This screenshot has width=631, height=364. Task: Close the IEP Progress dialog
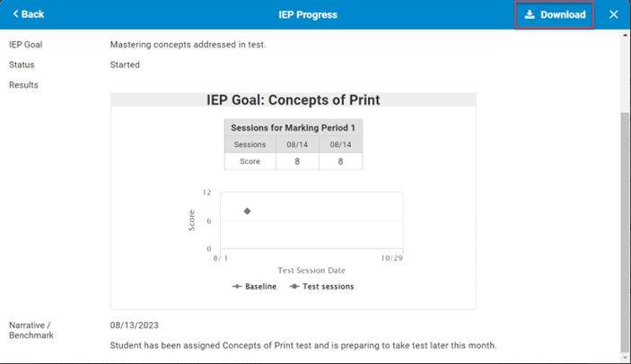pos(613,14)
